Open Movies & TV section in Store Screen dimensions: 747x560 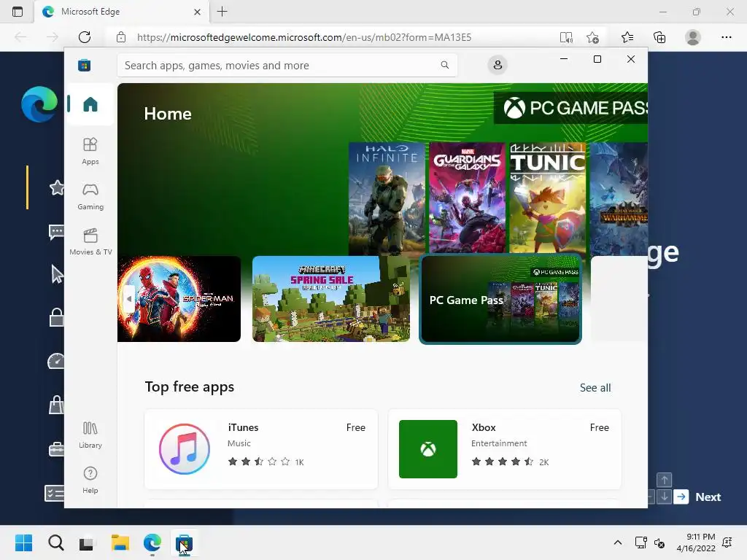tap(90, 242)
